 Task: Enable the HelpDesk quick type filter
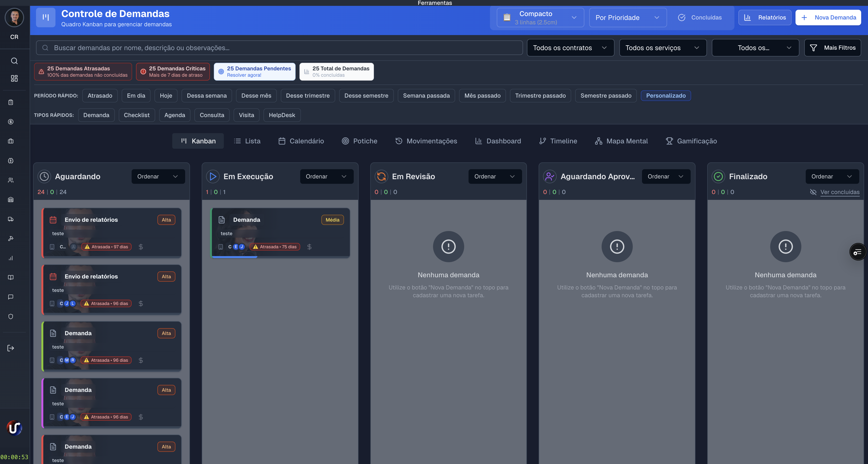coord(282,115)
